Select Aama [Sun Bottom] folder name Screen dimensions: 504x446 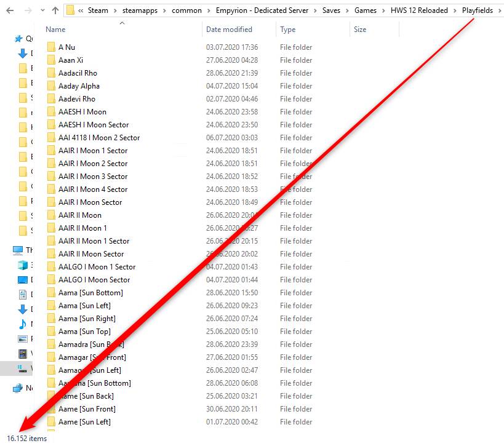click(x=90, y=293)
